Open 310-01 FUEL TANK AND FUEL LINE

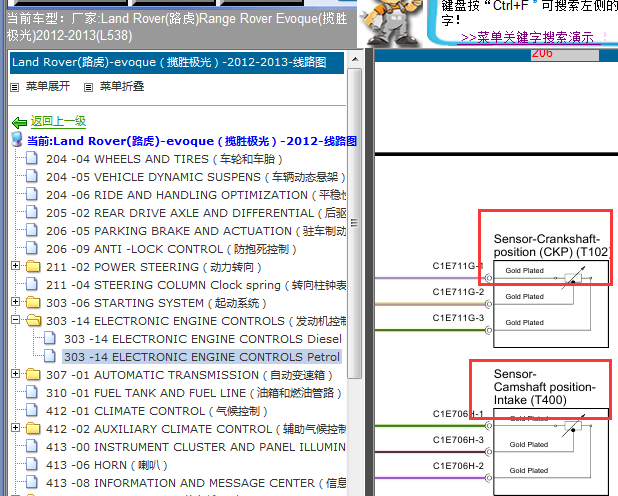(194, 393)
